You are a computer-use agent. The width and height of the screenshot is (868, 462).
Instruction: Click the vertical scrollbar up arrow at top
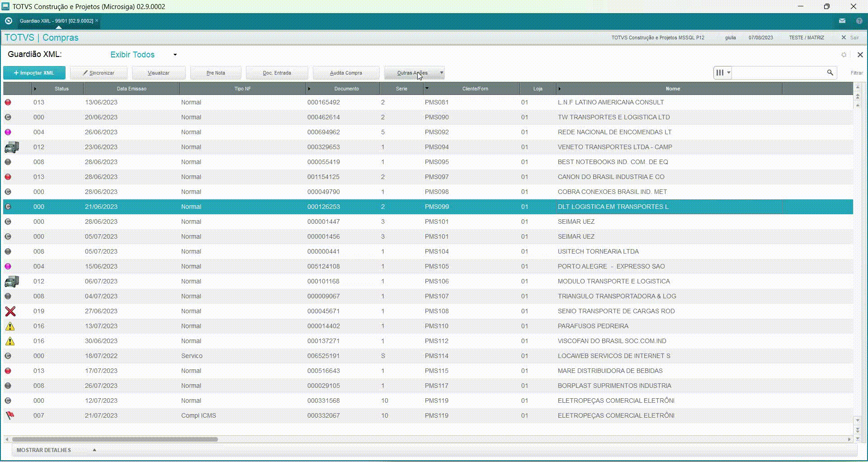point(858,87)
